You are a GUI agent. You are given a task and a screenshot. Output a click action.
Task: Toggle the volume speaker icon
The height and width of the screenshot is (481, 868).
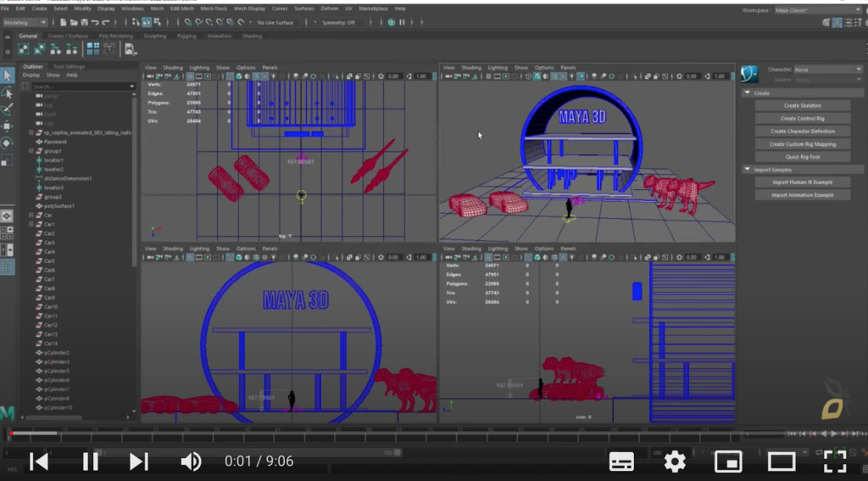click(191, 461)
